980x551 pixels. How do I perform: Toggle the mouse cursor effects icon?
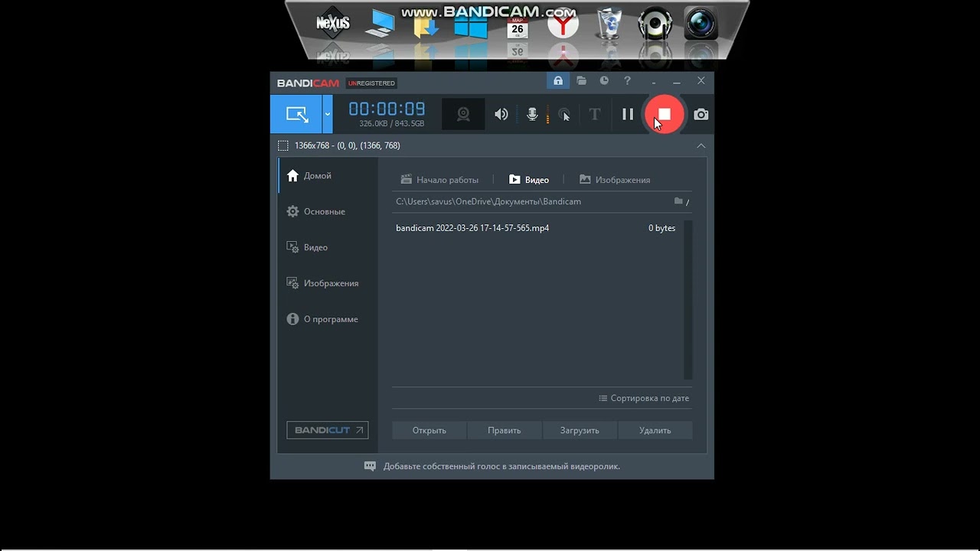click(564, 114)
